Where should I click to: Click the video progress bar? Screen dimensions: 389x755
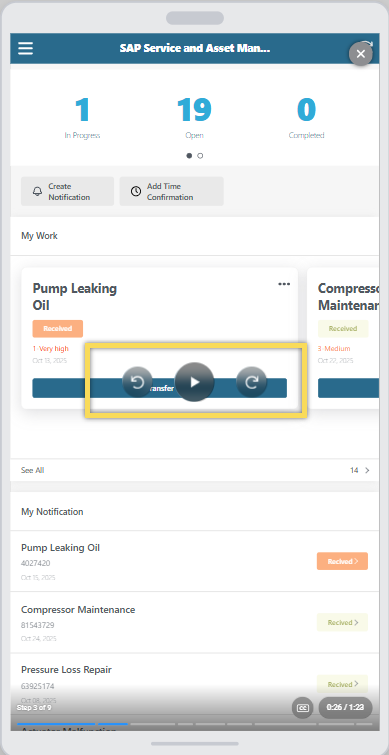pos(194,723)
